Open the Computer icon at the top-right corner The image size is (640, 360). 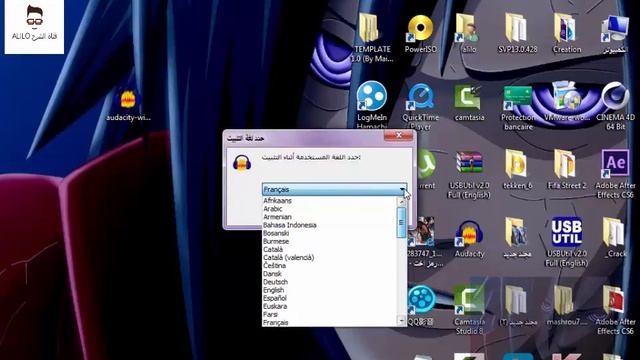pos(615,29)
